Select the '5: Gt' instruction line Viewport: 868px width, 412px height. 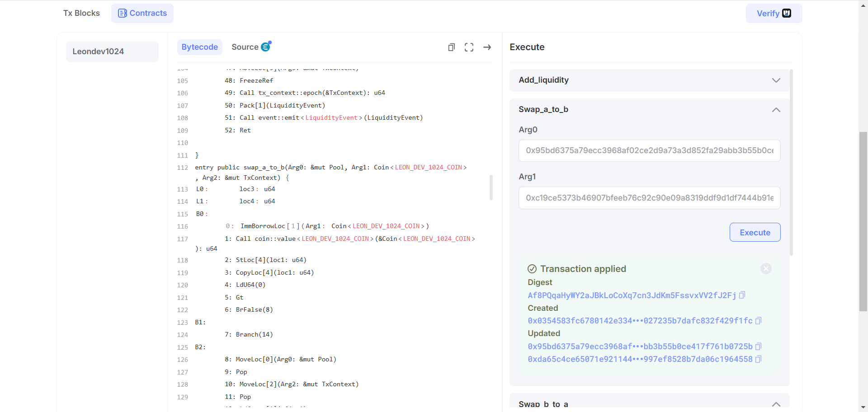pyautogui.click(x=234, y=297)
